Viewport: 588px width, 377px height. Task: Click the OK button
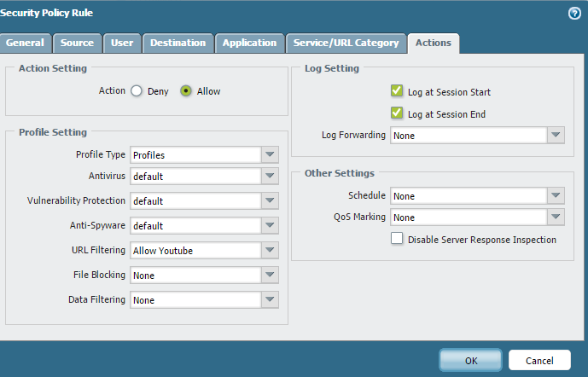[471, 360]
